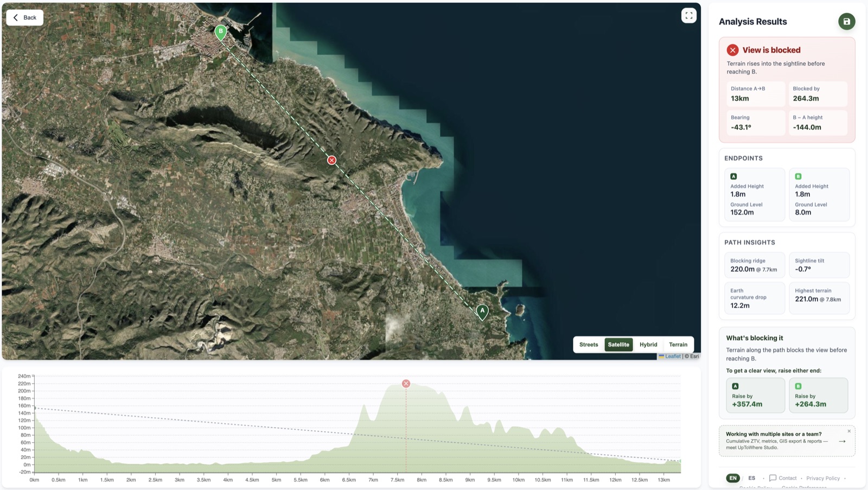Click red blocking marker on elevation chart

coord(406,384)
